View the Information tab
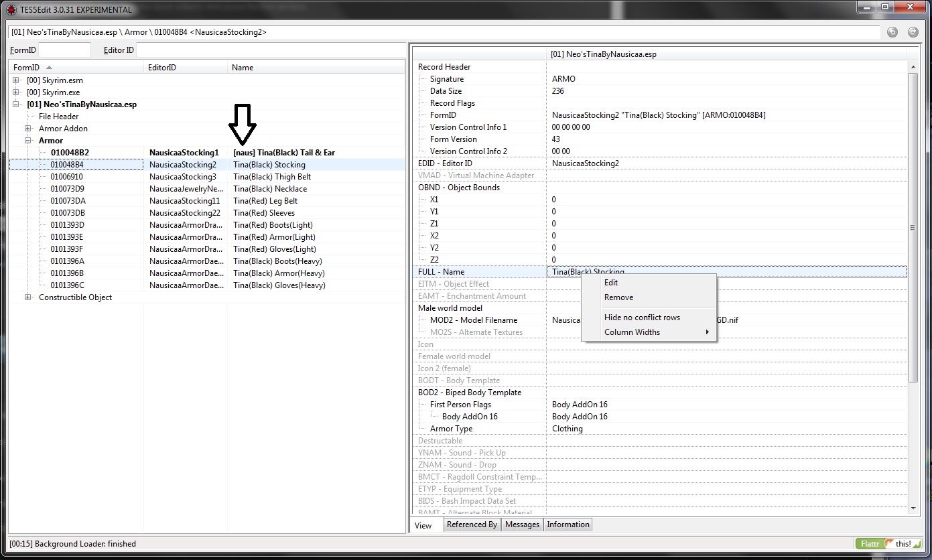Image resolution: width=932 pixels, height=560 pixels. point(568,524)
